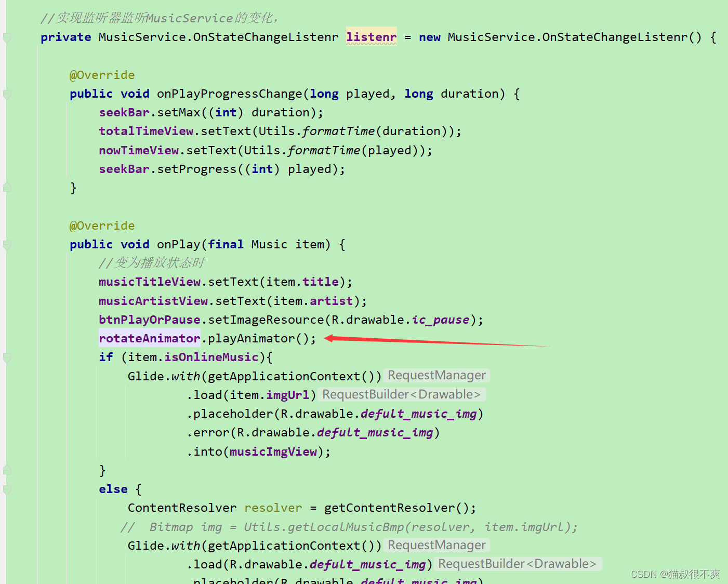Image resolution: width=728 pixels, height=584 pixels.
Task: Click the final keyword in onPlay parameters
Action: pyautogui.click(x=226, y=245)
